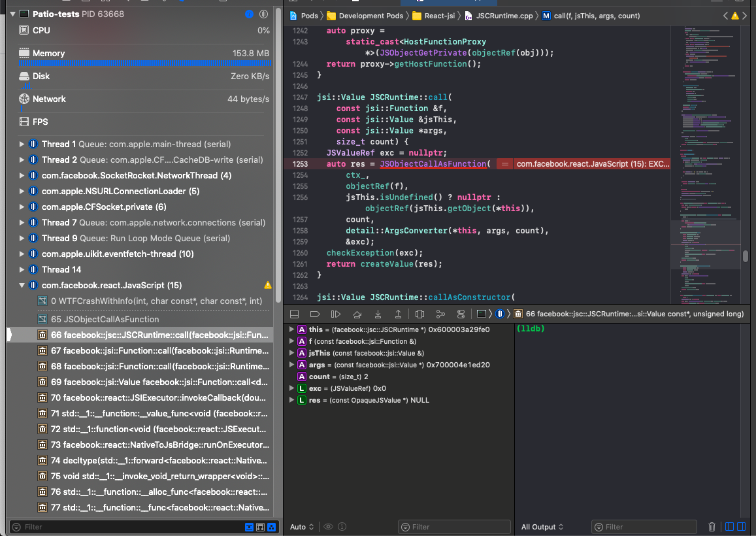Show variable info button
This screenshot has width=756, height=536.
[342, 527]
